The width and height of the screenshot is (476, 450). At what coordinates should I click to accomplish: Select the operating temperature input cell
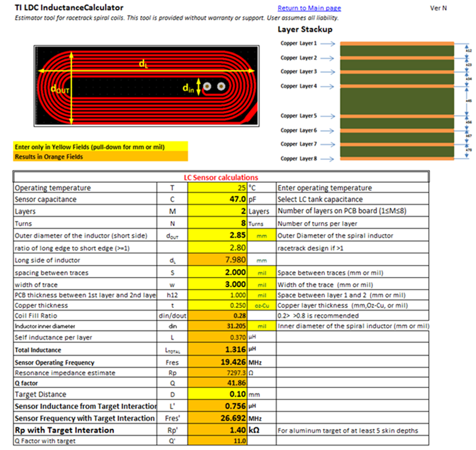click(x=217, y=188)
